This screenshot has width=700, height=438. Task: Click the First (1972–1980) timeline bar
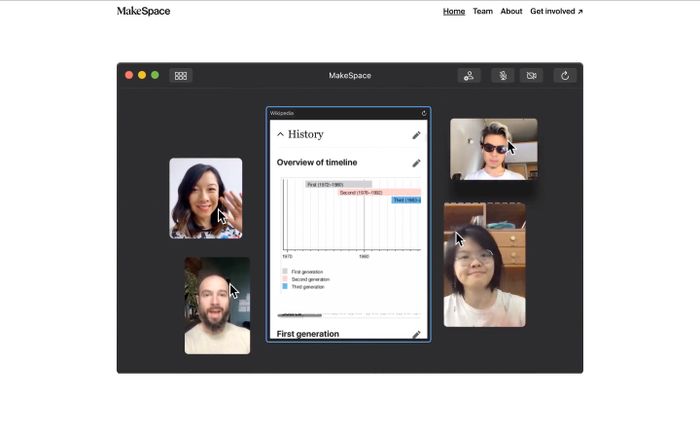(x=338, y=184)
